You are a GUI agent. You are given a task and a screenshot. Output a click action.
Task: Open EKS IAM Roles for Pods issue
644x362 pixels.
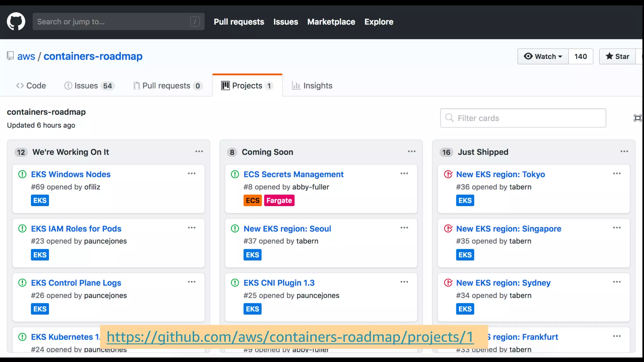(76, 228)
